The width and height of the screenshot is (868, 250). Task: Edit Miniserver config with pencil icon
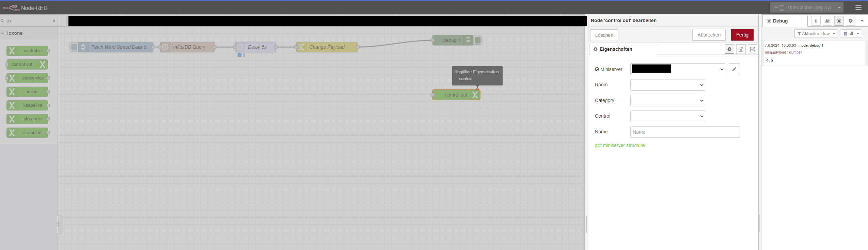[734, 69]
